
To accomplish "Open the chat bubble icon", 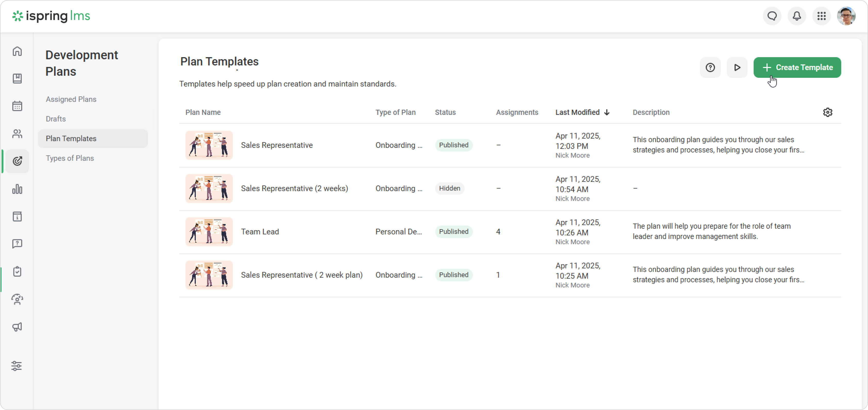I will 772,16.
